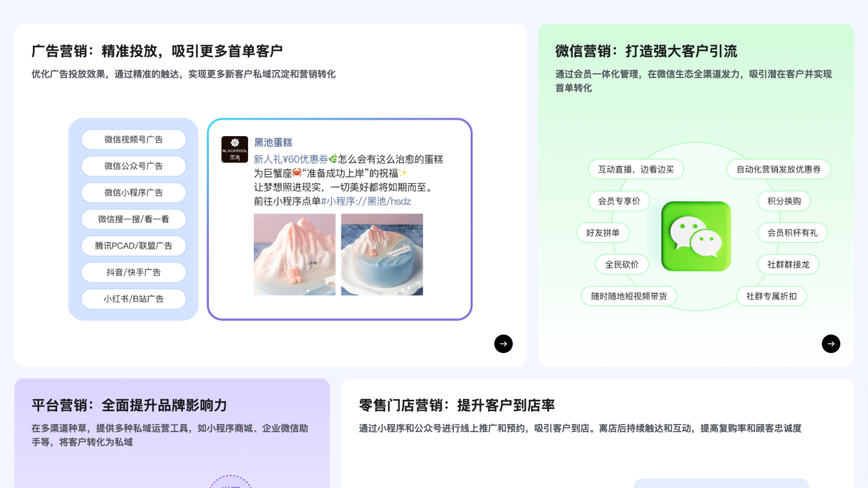Click the 腾讯PCAD/联盟广告 pill control

click(133, 246)
